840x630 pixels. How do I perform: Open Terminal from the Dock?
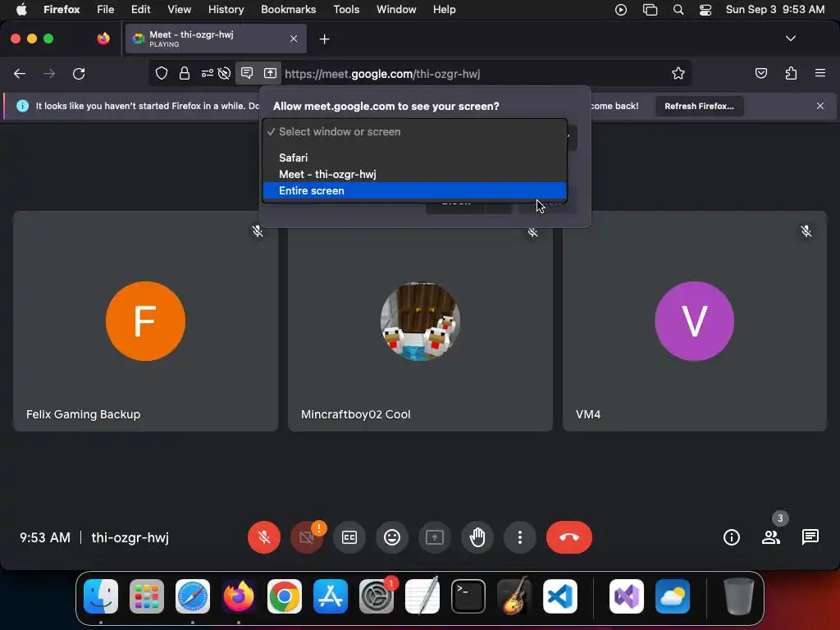pyautogui.click(x=468, y=596)
